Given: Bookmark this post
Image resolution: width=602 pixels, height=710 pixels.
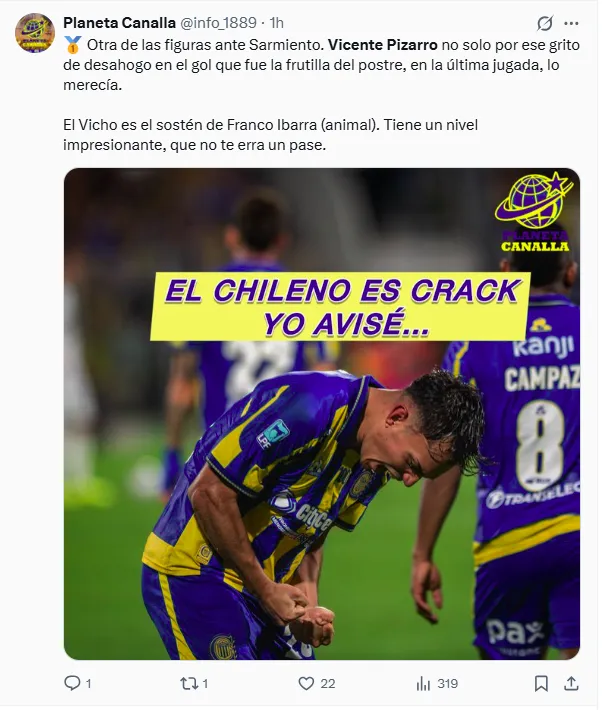Looking at the screenshot, I should [x=541, y=683].
